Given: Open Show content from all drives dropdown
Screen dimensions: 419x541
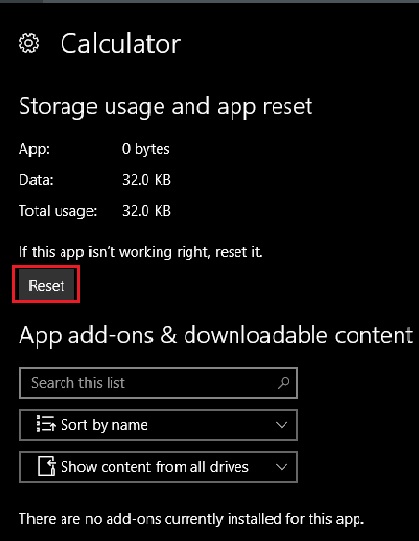Looking at the screenshot, I should coord(158,467).
